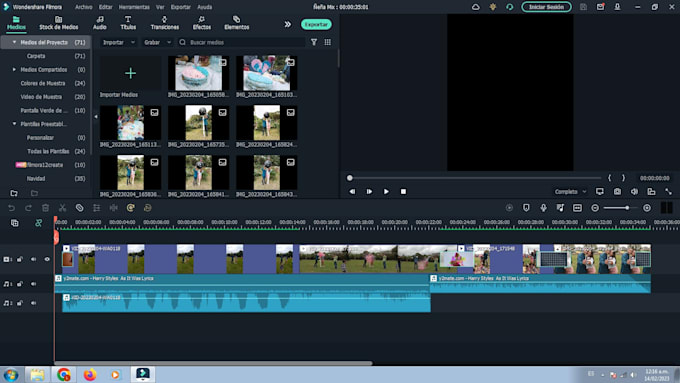Add a new track using manage tracks icon
Image resolution: width=680 pixels, height=383 pixels.
pos(14,223)
